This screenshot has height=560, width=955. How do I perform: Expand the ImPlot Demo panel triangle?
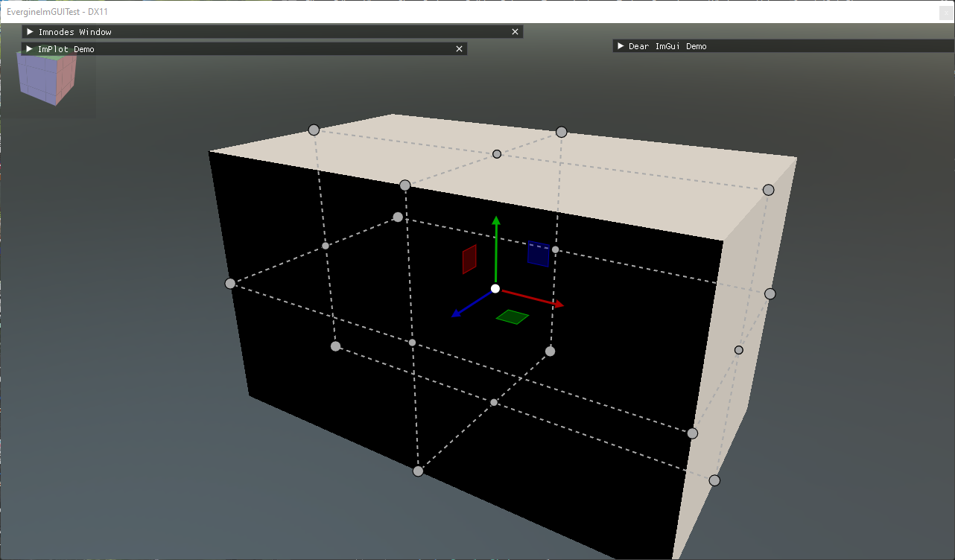click(31, 49)
